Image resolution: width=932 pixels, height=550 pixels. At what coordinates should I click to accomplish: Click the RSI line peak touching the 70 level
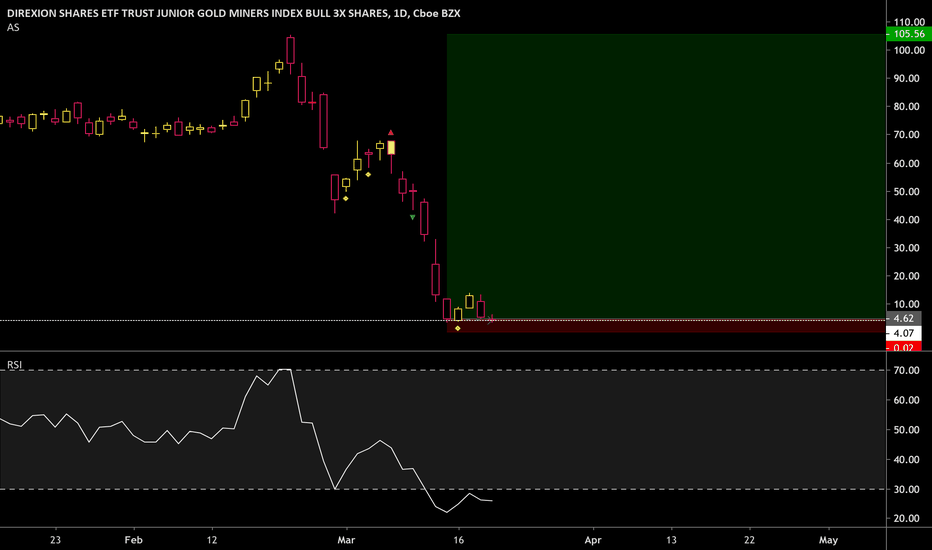click(285, 370)
